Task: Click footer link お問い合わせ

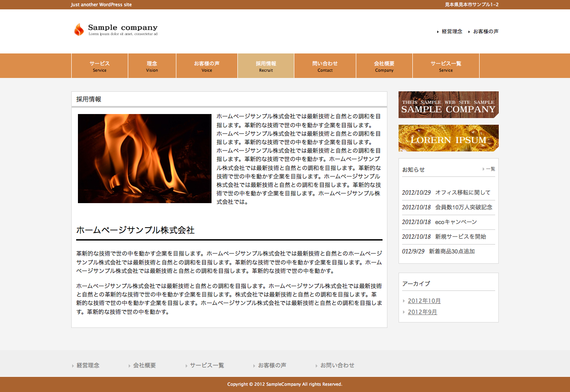Action: [x=338, y=365]
